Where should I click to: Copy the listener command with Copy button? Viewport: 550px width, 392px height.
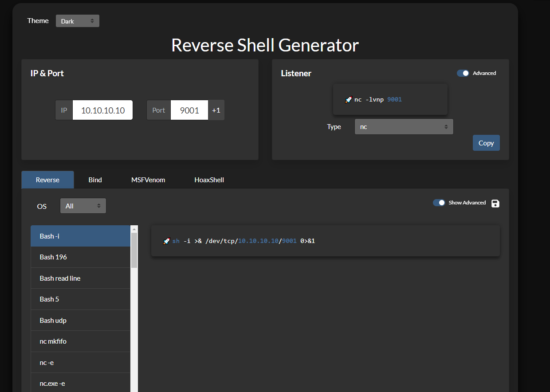click(486, 143)
